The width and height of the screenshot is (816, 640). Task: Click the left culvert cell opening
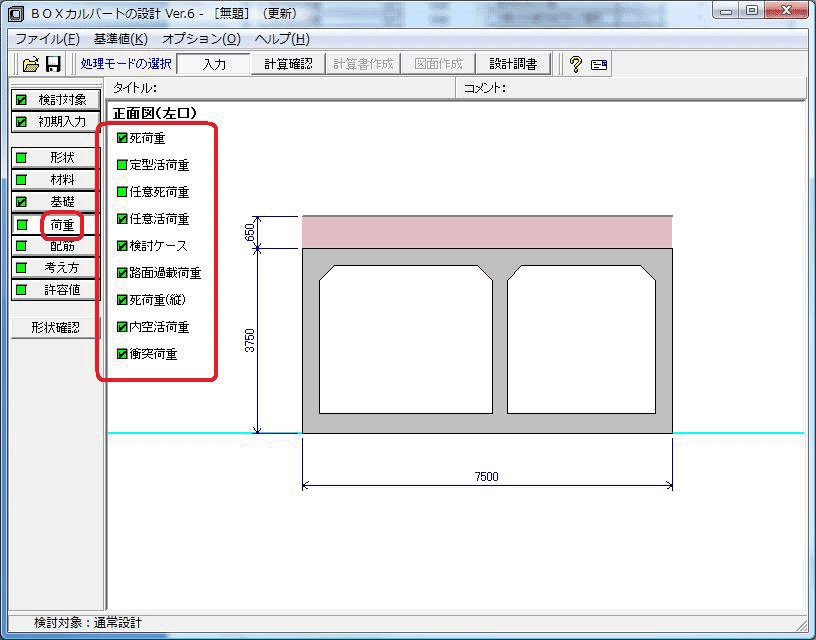[x=406, y=339]
